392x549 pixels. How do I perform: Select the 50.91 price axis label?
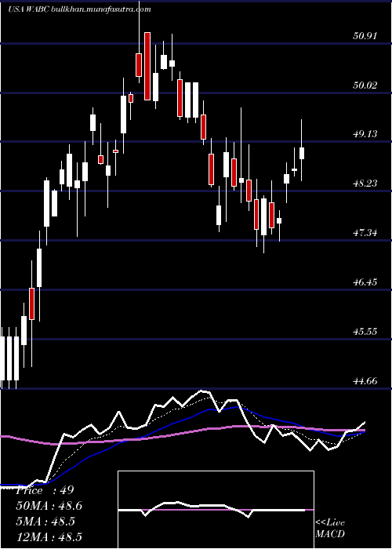point(365,36)
